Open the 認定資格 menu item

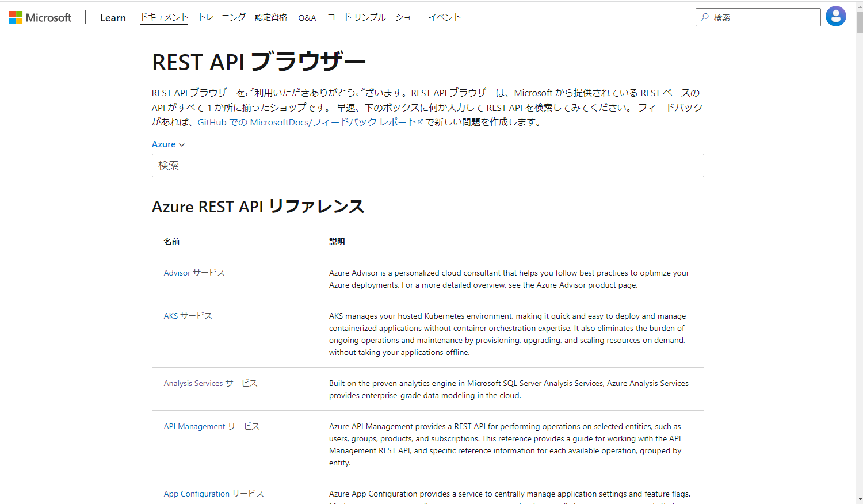[x=271, y=17]
